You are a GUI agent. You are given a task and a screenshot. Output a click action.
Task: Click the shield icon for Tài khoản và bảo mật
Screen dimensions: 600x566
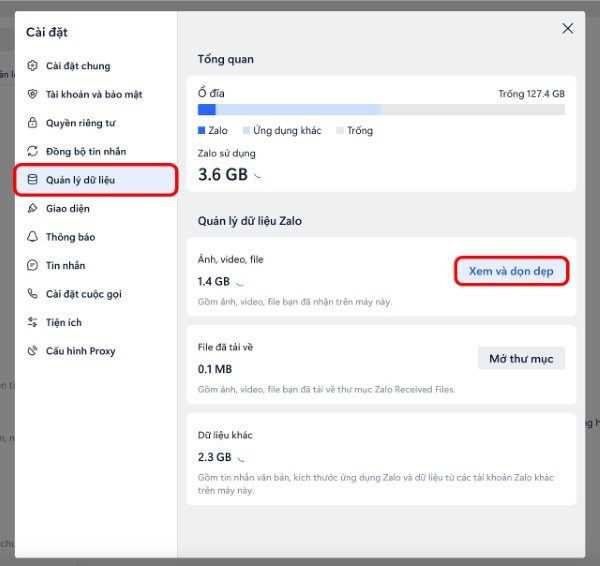tap(32, 94)
